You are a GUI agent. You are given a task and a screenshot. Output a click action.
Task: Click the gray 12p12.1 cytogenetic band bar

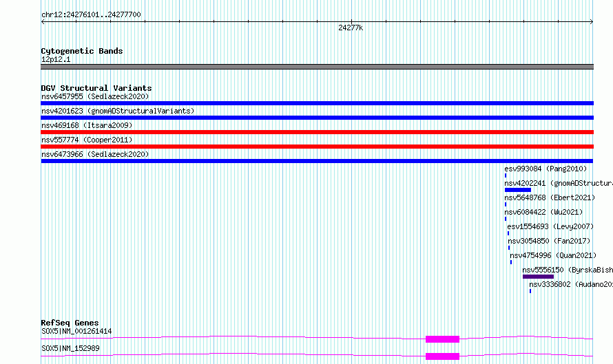click(x=317, y=67)
